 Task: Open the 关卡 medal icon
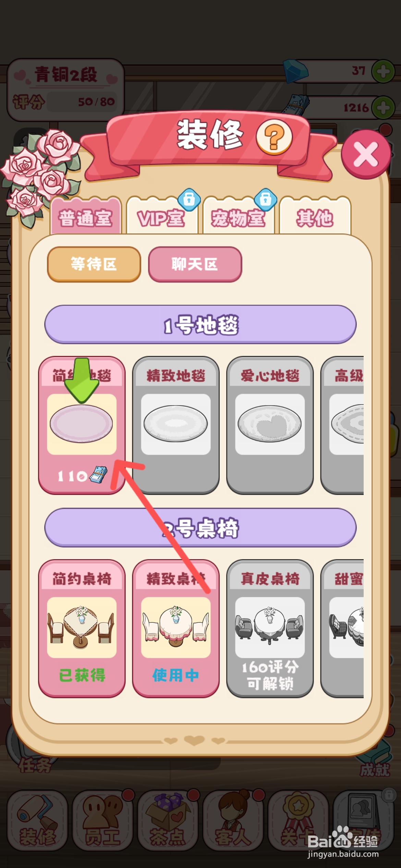pyautogui.click(x=298, y=820)
